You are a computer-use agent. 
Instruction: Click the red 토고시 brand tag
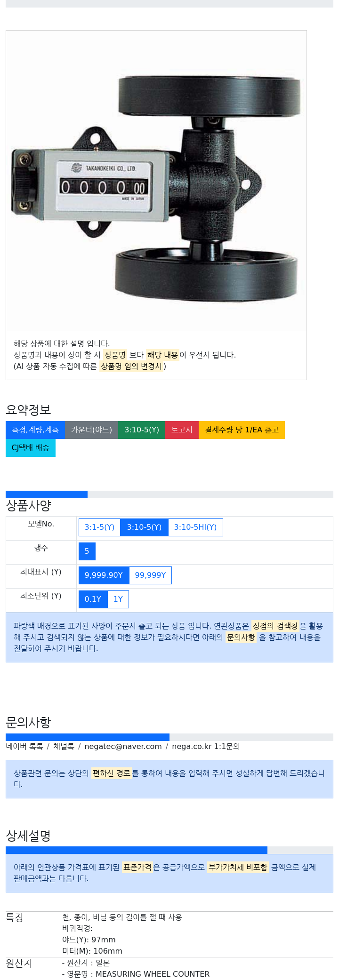pyautogui.click(x=182, y=430)
